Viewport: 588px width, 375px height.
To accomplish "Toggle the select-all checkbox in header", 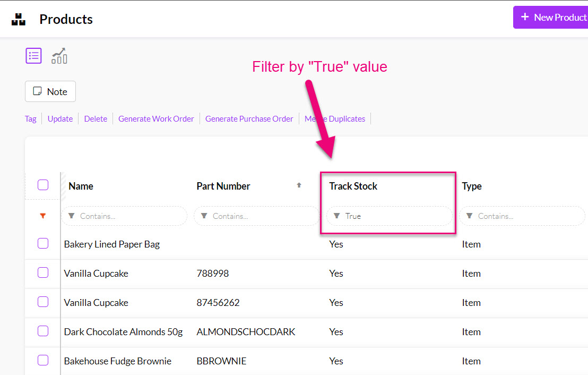I will tap(43, 185).
